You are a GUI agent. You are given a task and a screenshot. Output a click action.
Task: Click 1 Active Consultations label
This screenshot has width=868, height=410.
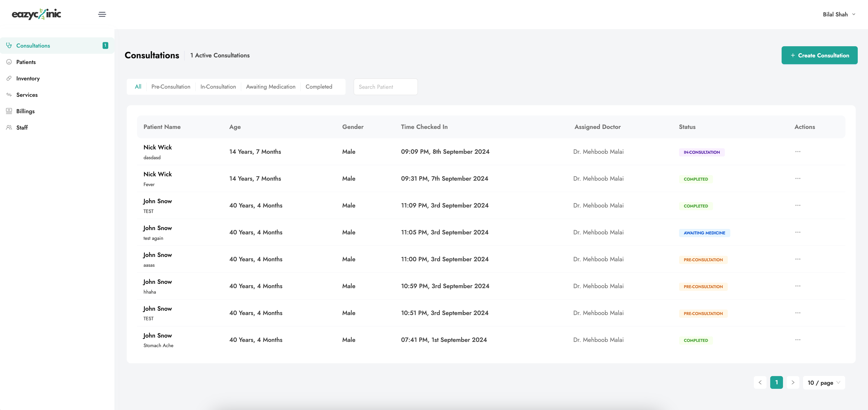[220, 55]
